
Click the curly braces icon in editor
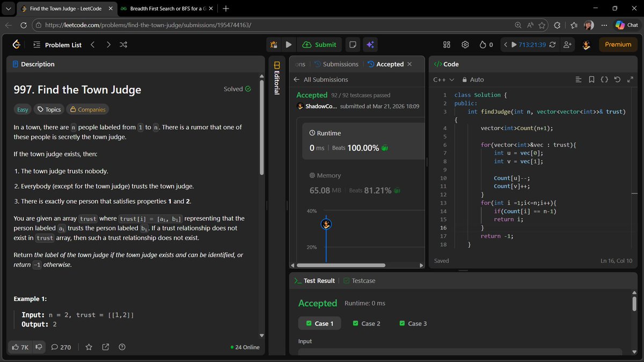click(604, 79)
